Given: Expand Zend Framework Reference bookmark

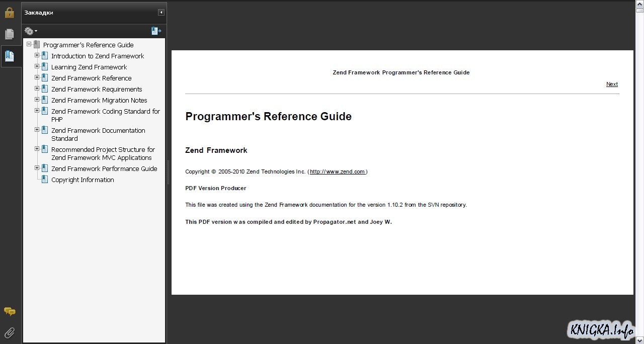Looking at the screenshot, I should tap(37, 77).
